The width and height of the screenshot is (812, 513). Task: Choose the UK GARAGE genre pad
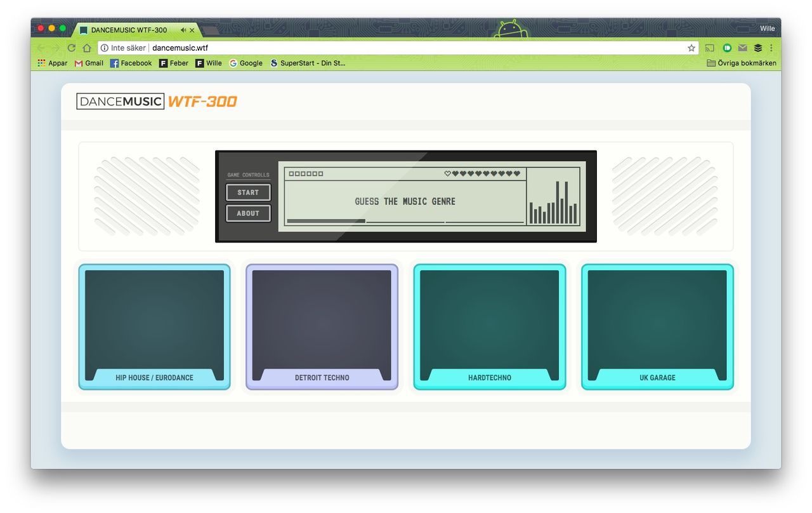point(657,327)
